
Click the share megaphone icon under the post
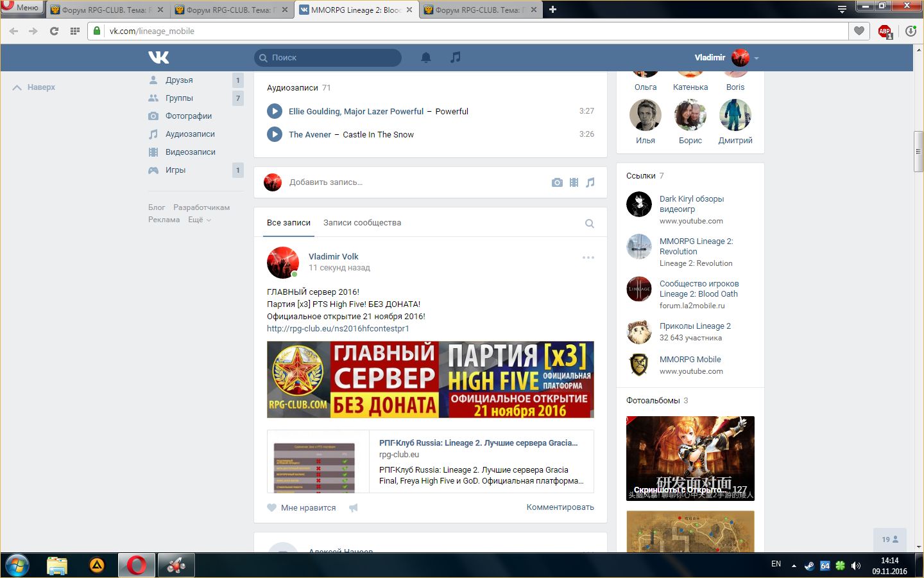353,507
